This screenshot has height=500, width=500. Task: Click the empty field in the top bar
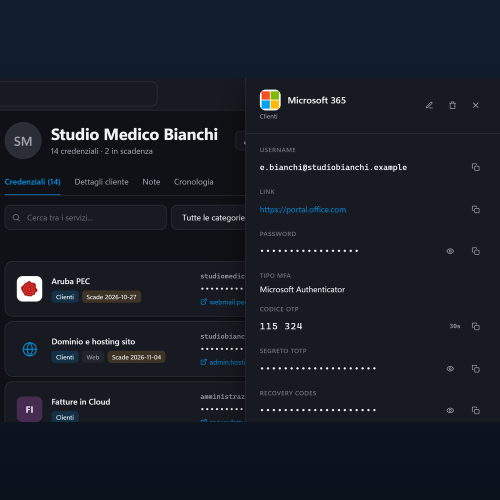79,94
